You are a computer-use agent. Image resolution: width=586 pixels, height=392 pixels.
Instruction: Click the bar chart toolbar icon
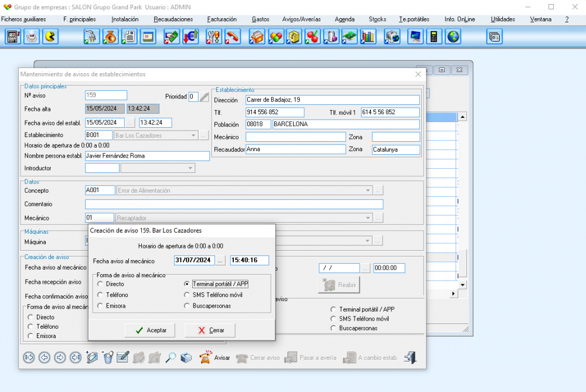[368, 36]
